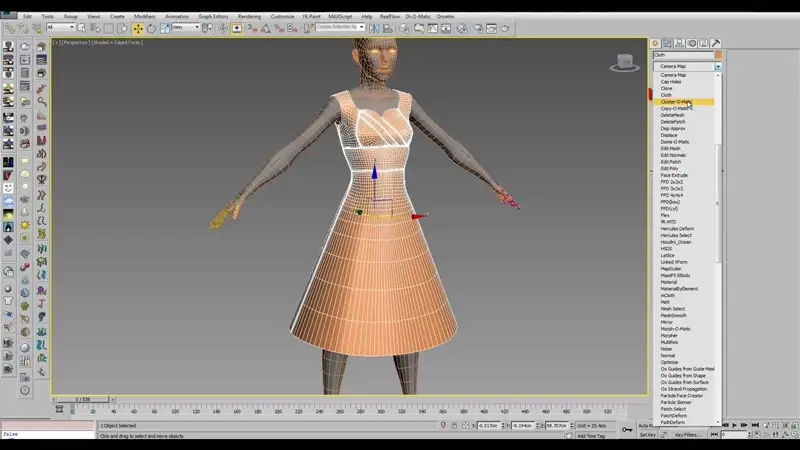
Task: Click the orange object color swatch
Action: click(x=718, y=55)
